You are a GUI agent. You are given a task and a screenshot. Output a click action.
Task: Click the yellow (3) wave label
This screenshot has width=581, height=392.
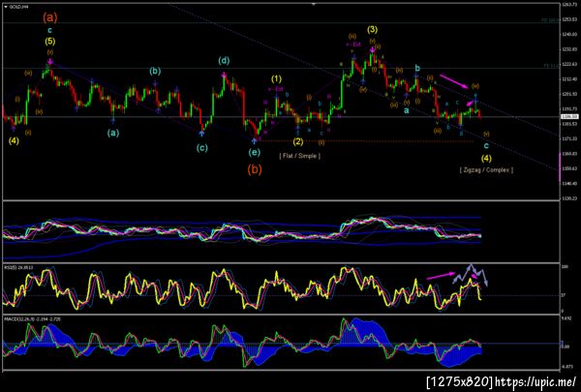(x=373, y=30)
